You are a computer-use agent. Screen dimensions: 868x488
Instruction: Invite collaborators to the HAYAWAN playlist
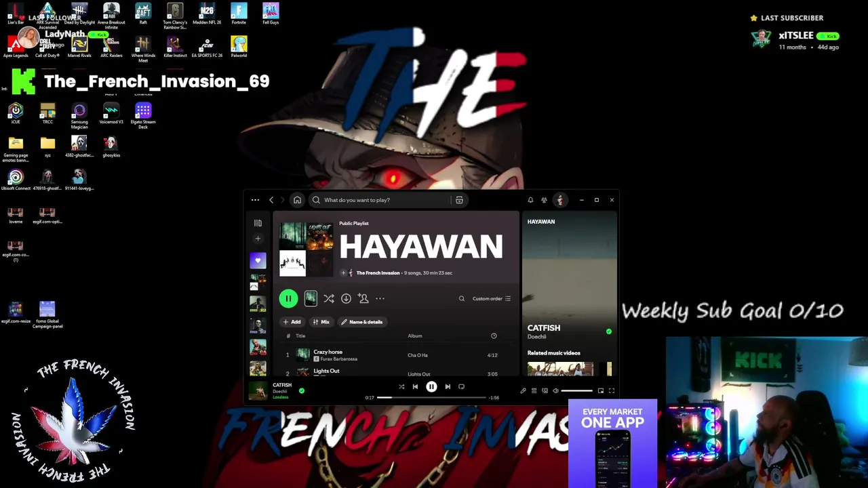363,298
